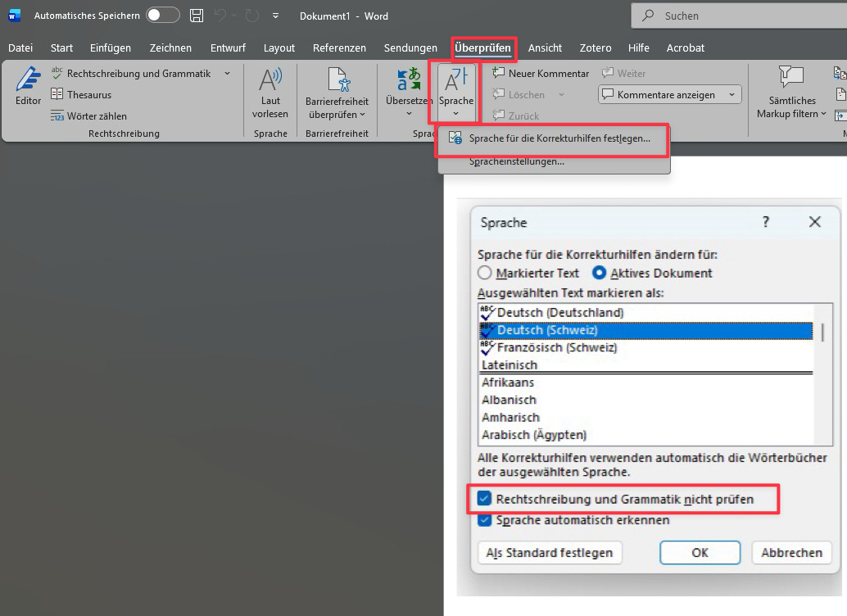Expand the Kommentare anzeigen dropdown
This screenshot has width=847, height=616.
(x=731, y=95)
